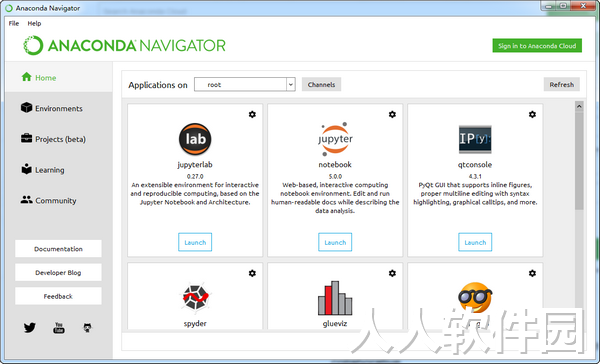The width and height of the screenshot is (600, 364).
Task: Click the qtconsole name label
Action: 475,165
